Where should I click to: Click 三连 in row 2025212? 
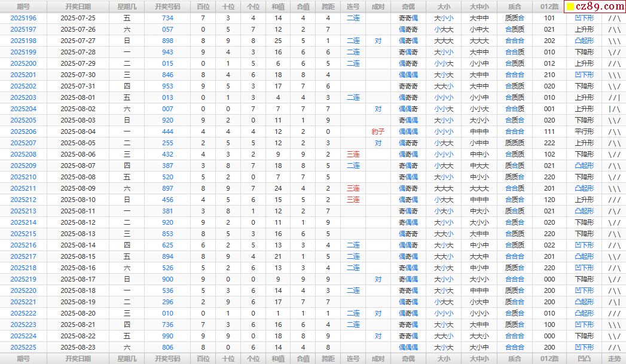[353, 200]
